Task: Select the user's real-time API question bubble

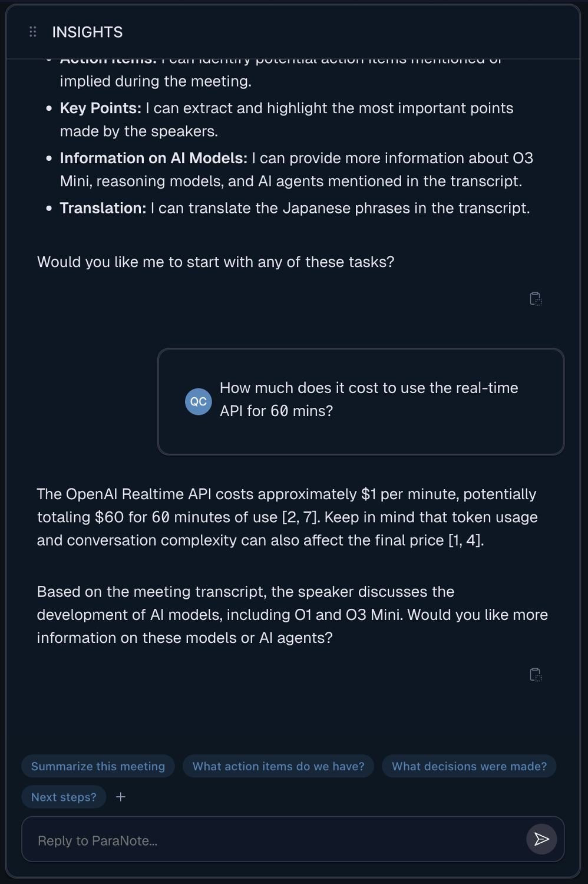Action: tap(360, 401)
